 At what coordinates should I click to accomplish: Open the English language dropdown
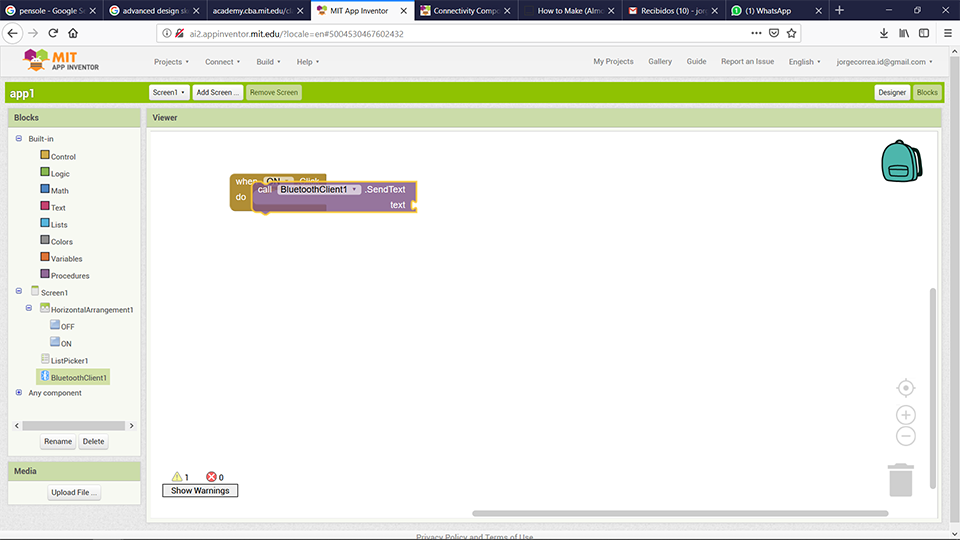tap(804, 62)
